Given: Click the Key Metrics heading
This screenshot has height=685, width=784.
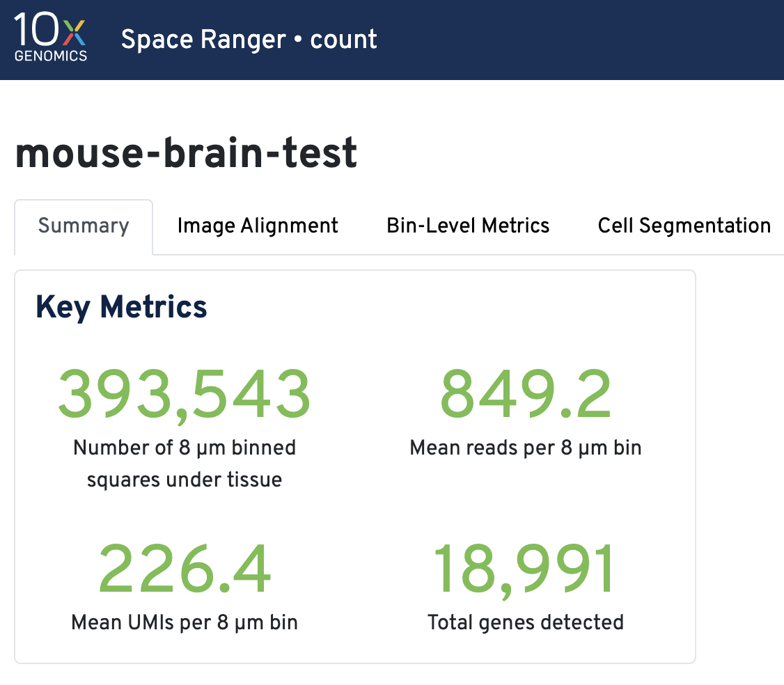Looking at the screenshot, I should tap(121, 307).
